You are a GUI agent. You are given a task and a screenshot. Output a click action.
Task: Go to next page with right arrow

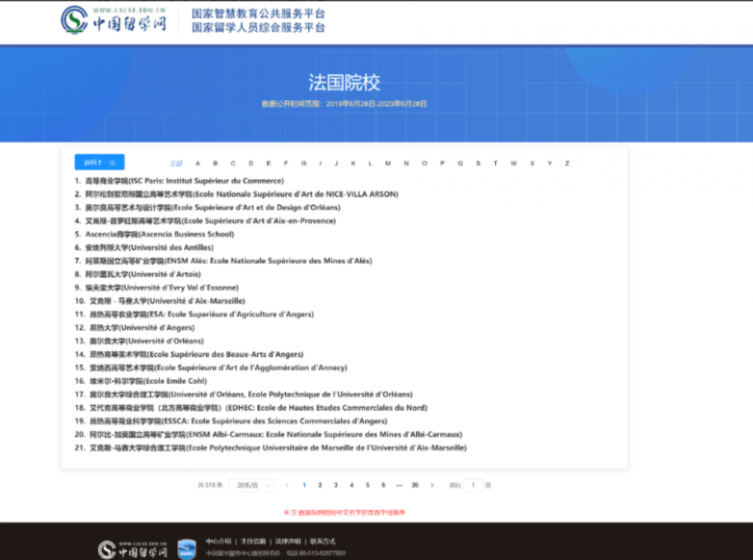tap(432, 486)
